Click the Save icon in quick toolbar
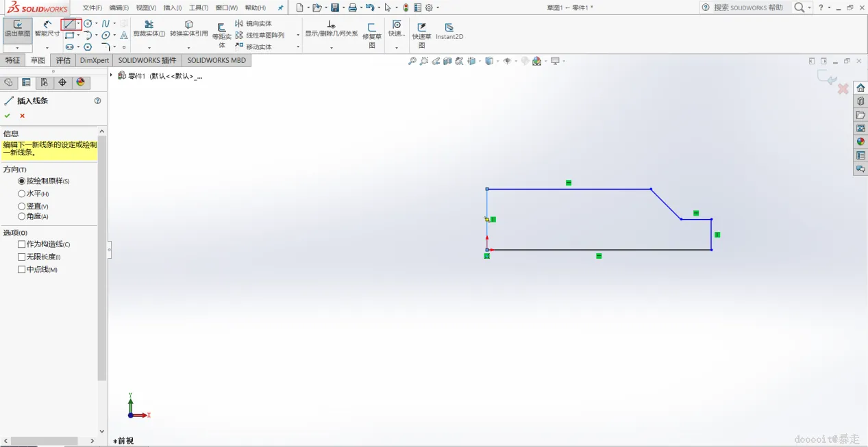The height and width of the screenshot is (447, 868). point(335,8)
